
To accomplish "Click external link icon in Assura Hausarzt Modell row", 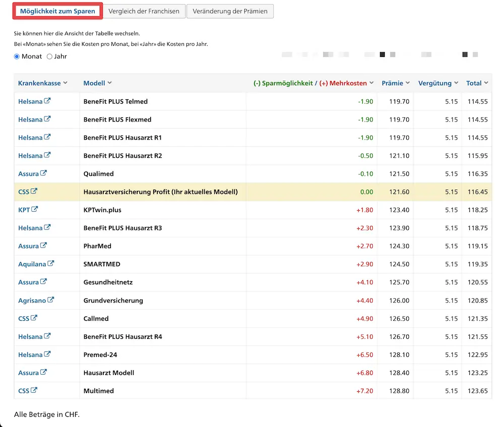I will tap(43, 372).
